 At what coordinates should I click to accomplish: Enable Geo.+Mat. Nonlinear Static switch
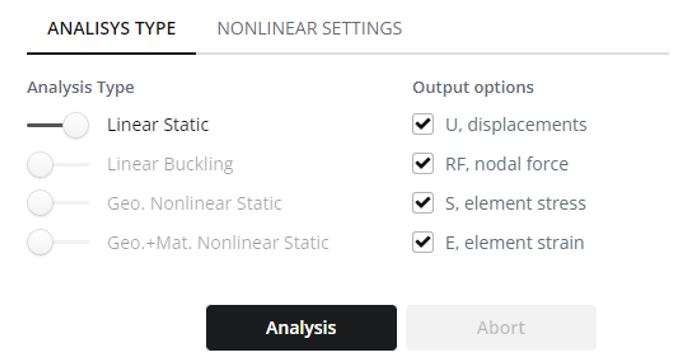point(58,242)
